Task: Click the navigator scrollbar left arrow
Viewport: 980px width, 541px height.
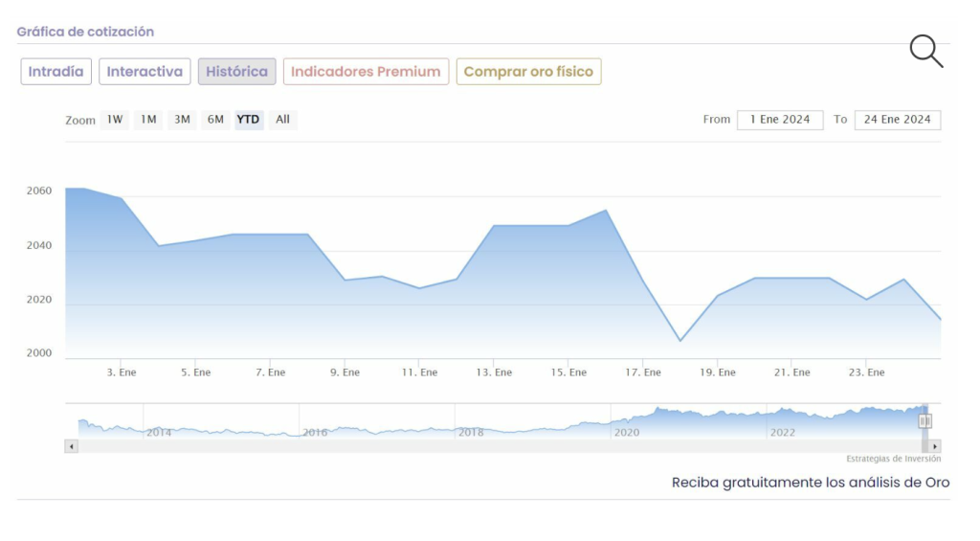Action: (71, 446)
